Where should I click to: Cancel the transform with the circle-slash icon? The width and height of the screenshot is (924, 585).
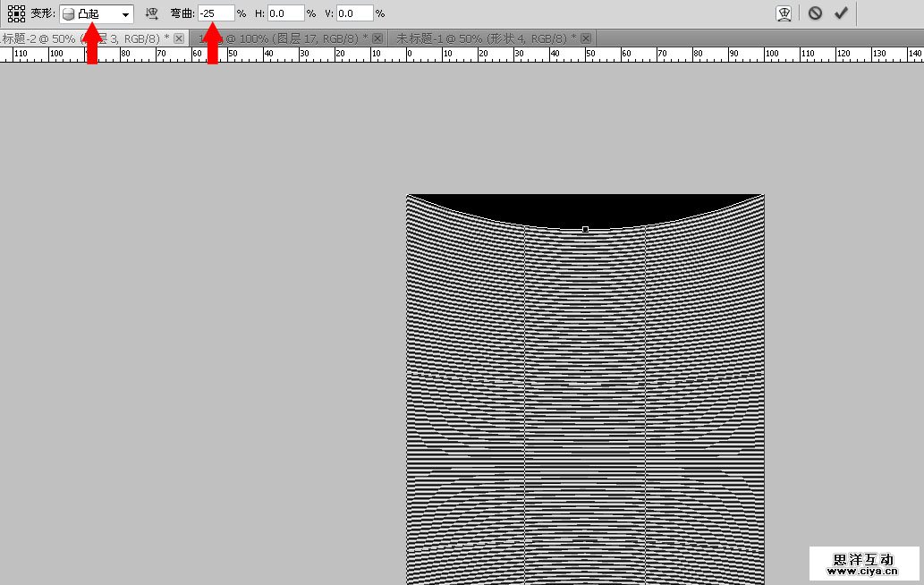(815, 13)
